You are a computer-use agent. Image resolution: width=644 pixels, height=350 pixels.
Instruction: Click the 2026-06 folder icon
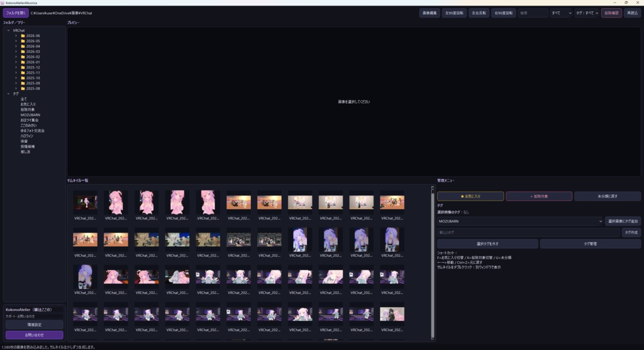pos(23,36)
